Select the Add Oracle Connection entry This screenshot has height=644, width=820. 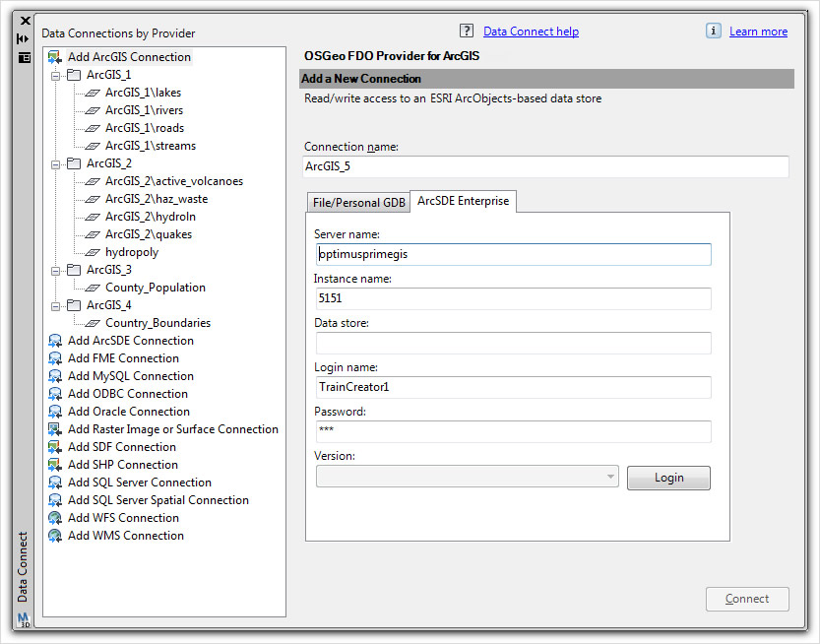pyautogui.click(x=129, y=412)
